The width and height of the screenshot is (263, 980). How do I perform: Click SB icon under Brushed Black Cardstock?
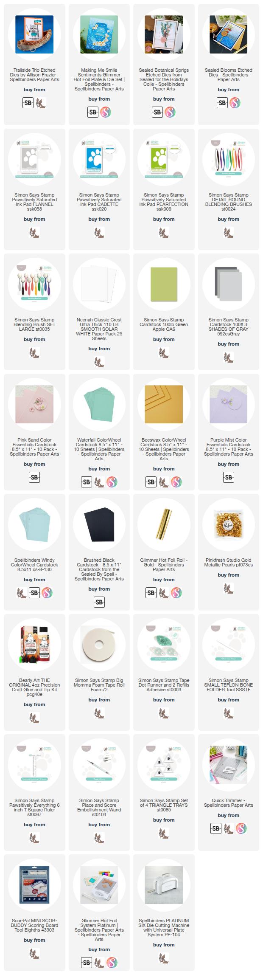point(99,602)
